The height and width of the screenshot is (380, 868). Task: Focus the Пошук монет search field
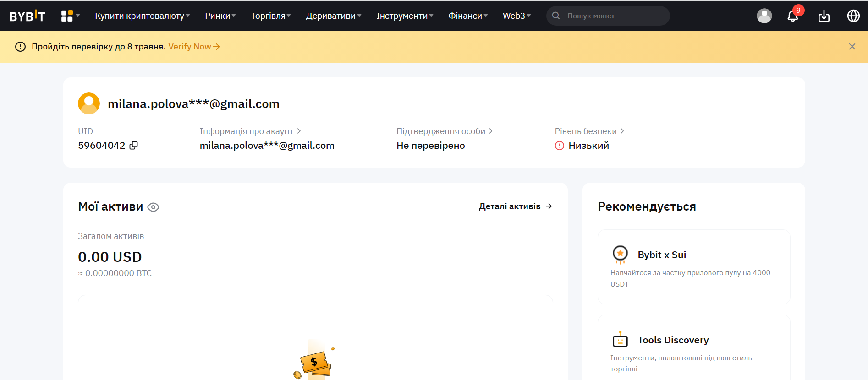tap(608, 16)
